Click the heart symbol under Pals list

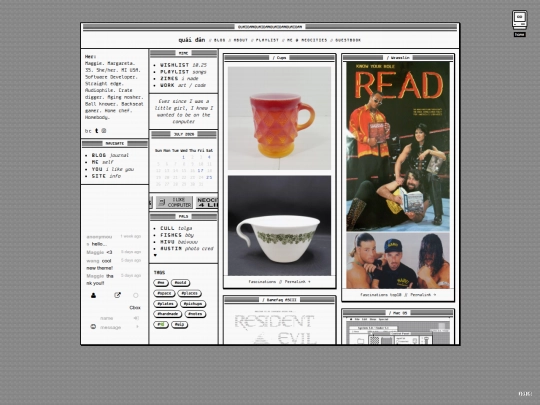click(155, 255)
